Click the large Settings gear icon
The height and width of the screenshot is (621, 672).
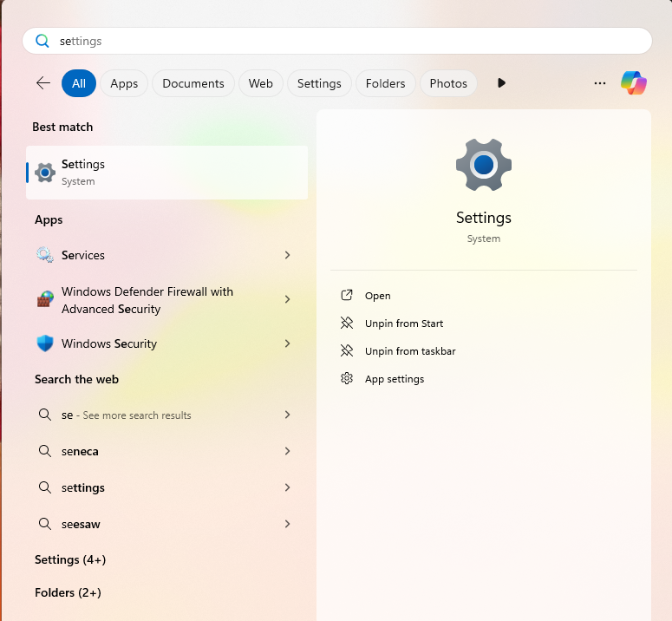pyautogui.click(x=483, y=165)
